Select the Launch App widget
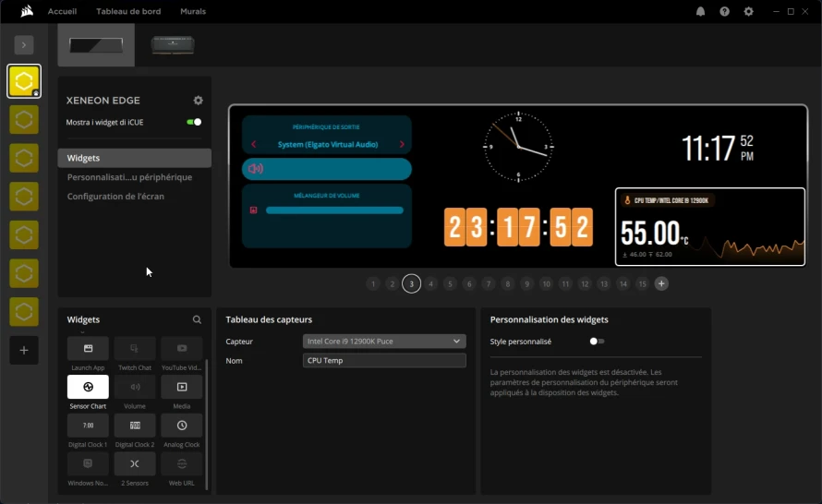 pos(88,348)
